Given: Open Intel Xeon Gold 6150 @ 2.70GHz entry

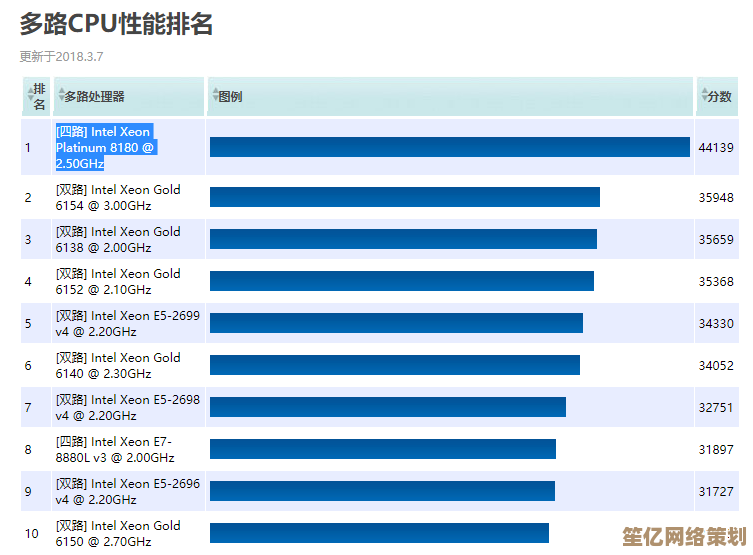Looking at the screenshot, I should (x=118, y=533).
